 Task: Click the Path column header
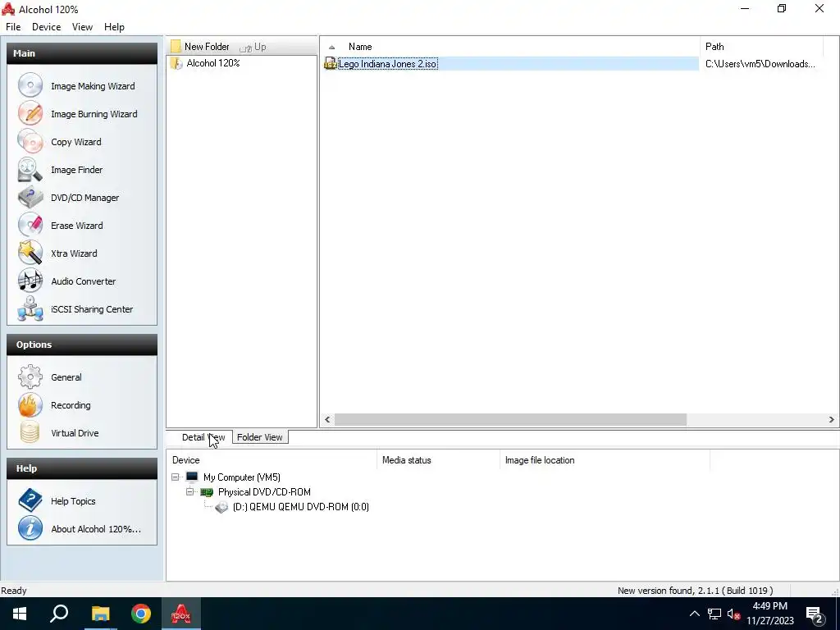coord(760,47)
